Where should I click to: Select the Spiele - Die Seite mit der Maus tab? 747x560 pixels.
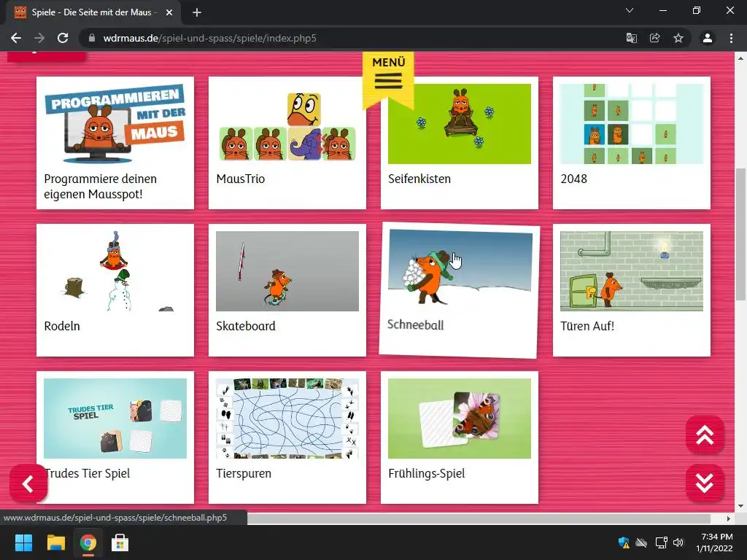pyautogui.click(x=93, y=12)
